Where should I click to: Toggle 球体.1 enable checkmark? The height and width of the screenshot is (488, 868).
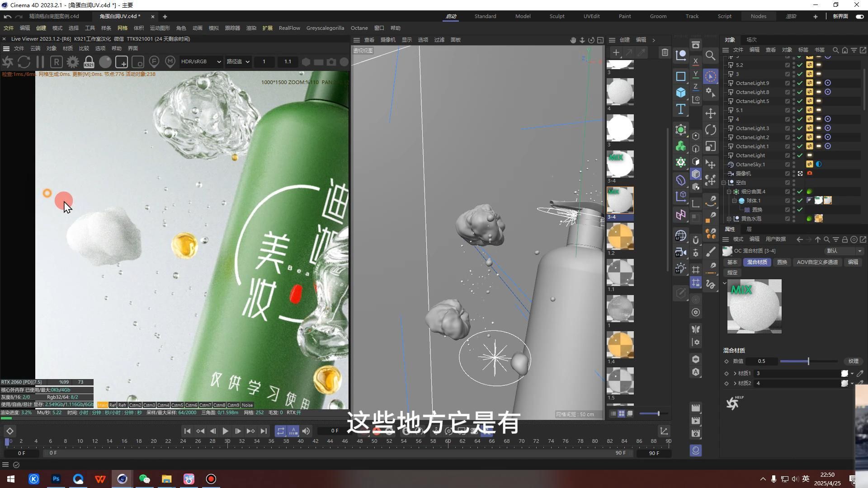[800, 201]
